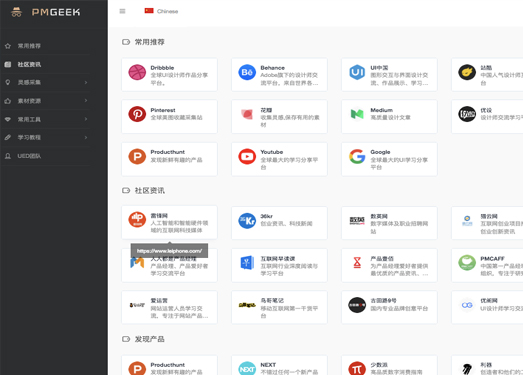Image resolution: width=523 pixels, height=375 pixels.
Task: Open the Google icon
Action: pos(357,156)
